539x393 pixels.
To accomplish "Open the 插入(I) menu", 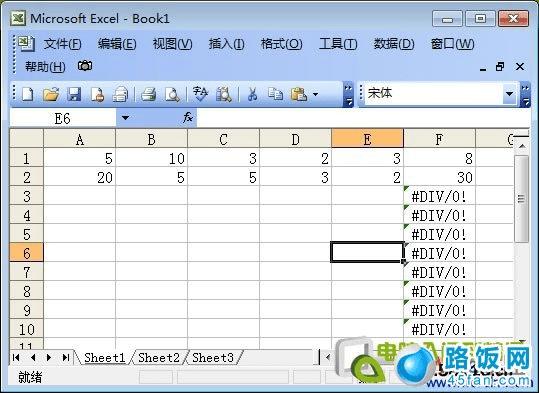I will point(227,44).
